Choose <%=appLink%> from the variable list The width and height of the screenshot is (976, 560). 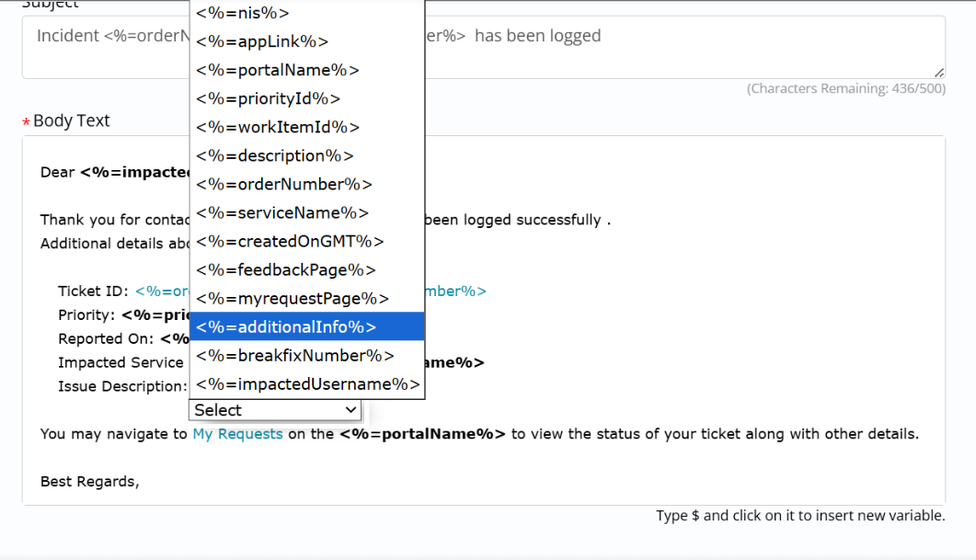pyautogui.click(x=262, y=41)
